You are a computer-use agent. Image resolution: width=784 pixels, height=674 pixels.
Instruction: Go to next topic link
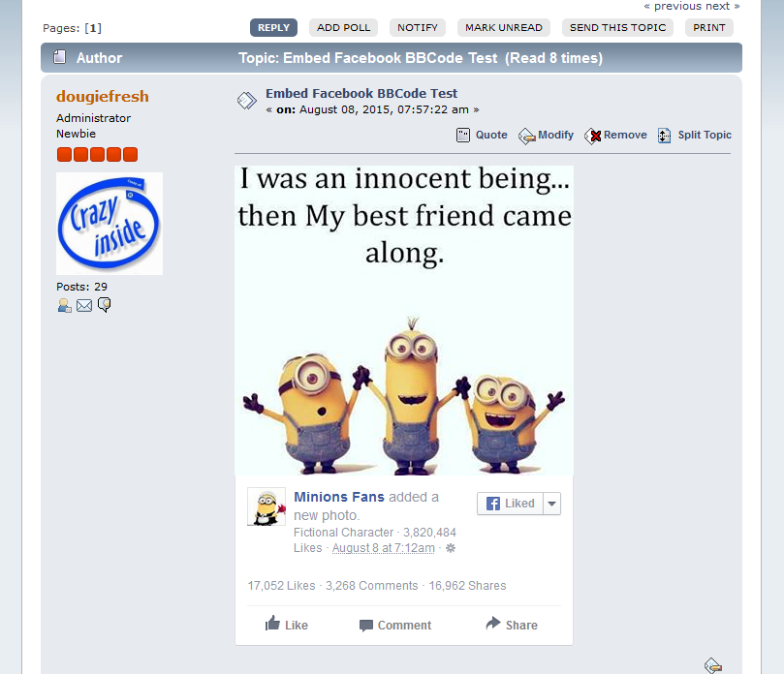718,6
